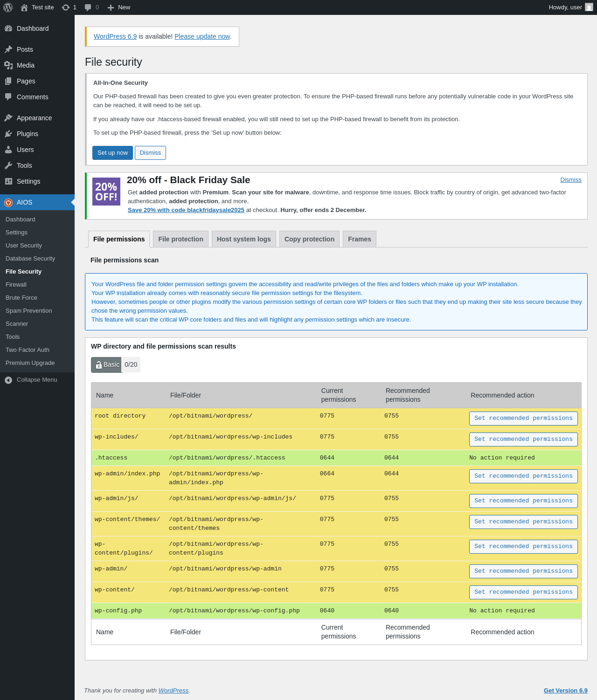Open Two Factor Auth submenu

coord(28,350)
